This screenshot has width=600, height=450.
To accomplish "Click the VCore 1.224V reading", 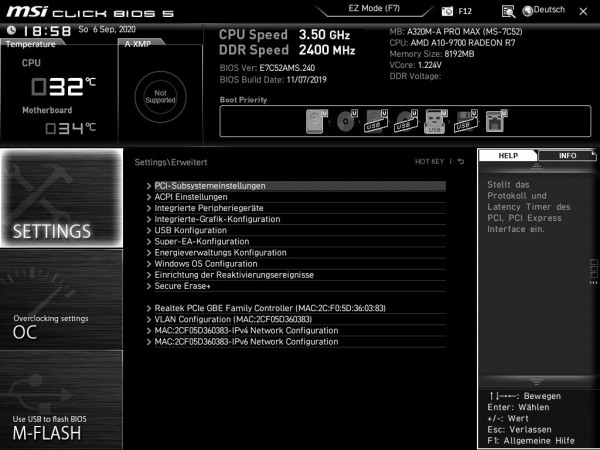I will click(415, 65).
